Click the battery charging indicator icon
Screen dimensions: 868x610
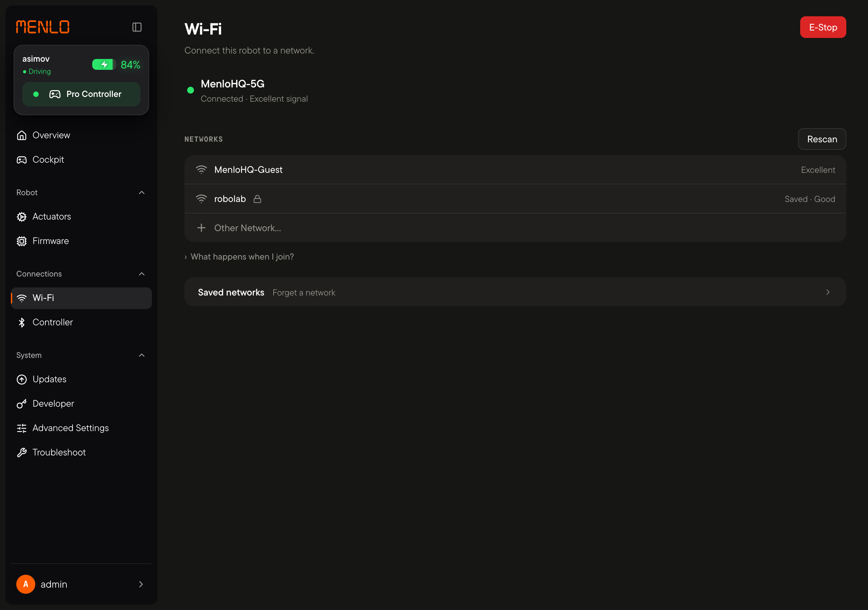(x=104, y=65)
